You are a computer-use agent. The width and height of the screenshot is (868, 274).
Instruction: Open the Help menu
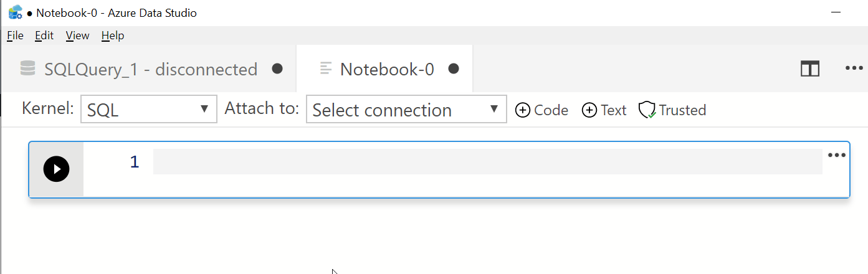click(x=113, y=35)
